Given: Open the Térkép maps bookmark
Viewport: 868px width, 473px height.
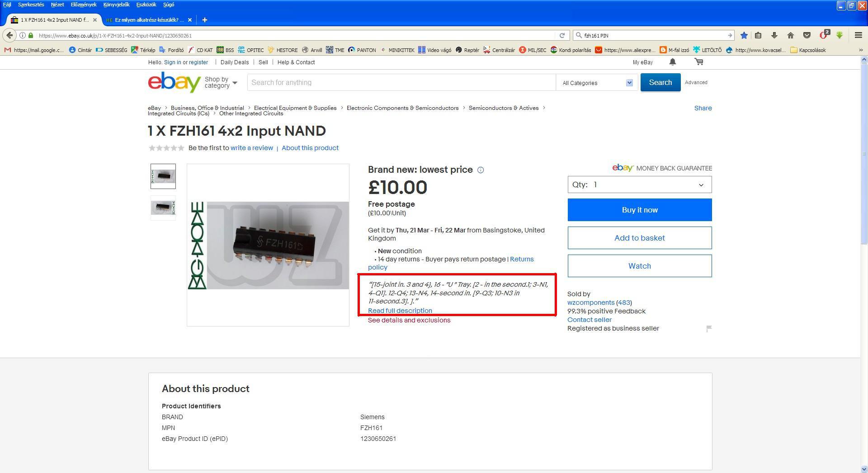Looking at the screenshot, I should [x=143, y=50].
